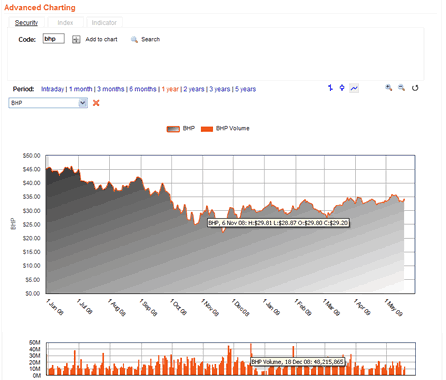
Task: Zoom in with the plus magnifier
Action: click(x=389, y=88)
